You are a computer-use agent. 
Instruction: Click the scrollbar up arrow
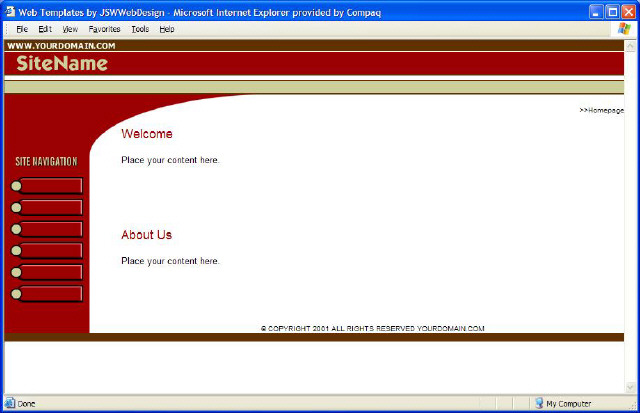629,45
